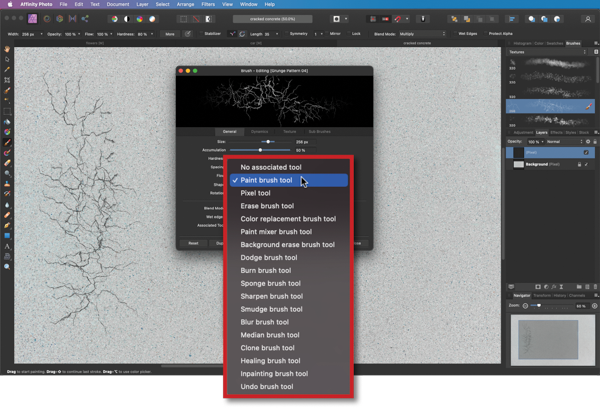The height and width of the screenshot is (408, 600).
Task: Click the select all marquee toolbar icon
Action: pyautogui.click(x=184, y=19)
